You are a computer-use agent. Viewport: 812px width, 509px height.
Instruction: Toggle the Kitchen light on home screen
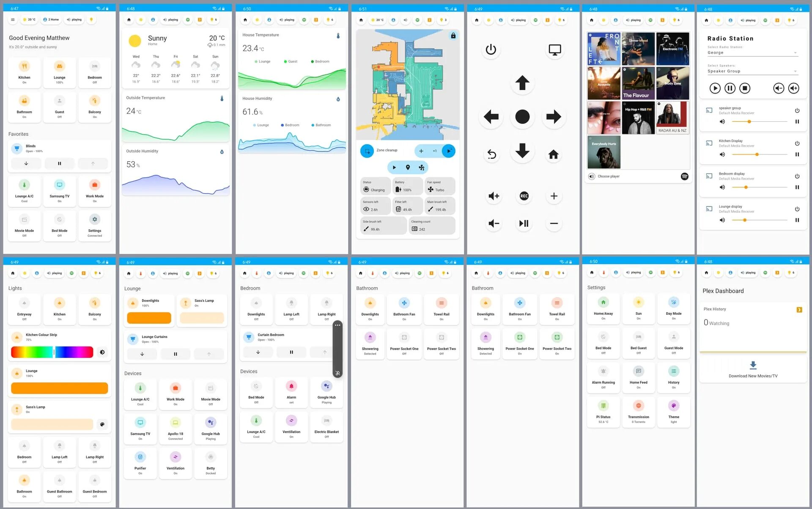[x=24, y=72]
